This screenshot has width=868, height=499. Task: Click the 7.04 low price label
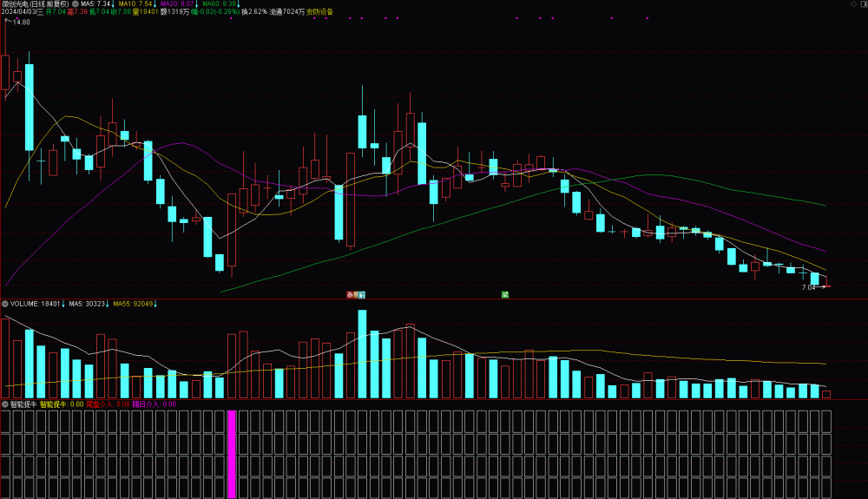[x=808, y=287]
